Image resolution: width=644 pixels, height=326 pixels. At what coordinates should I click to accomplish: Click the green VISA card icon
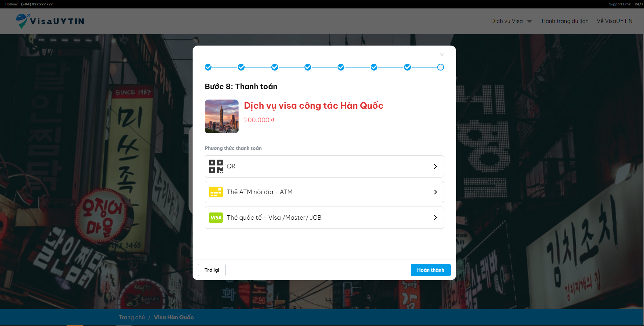point(216,218)
